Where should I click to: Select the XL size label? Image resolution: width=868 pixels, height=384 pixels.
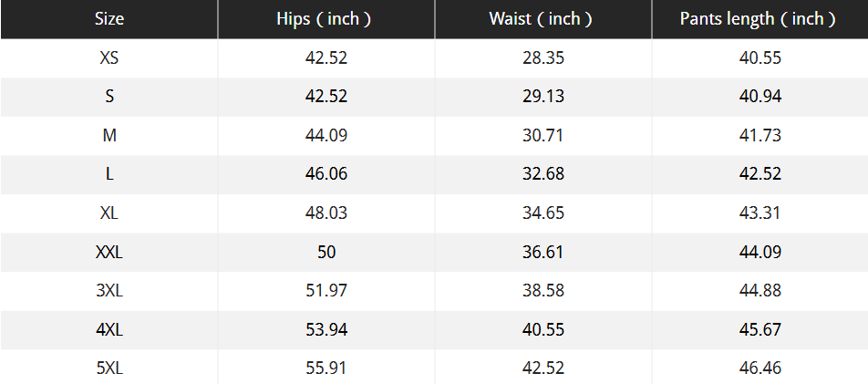tap(109, 213)
